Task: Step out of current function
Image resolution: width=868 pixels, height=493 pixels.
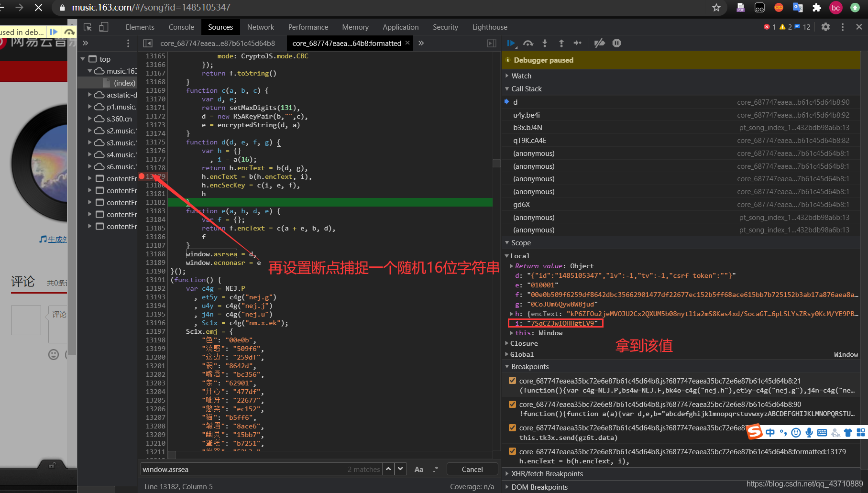Action: [561, 43]
